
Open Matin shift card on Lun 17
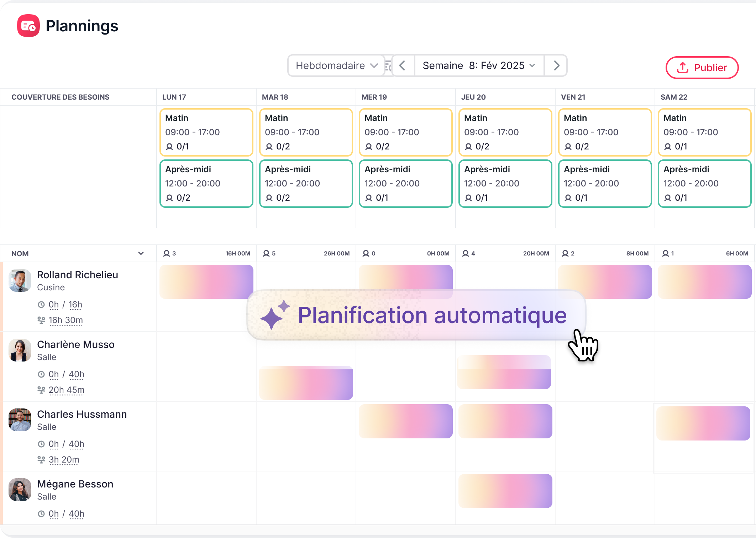click(206, 132)
